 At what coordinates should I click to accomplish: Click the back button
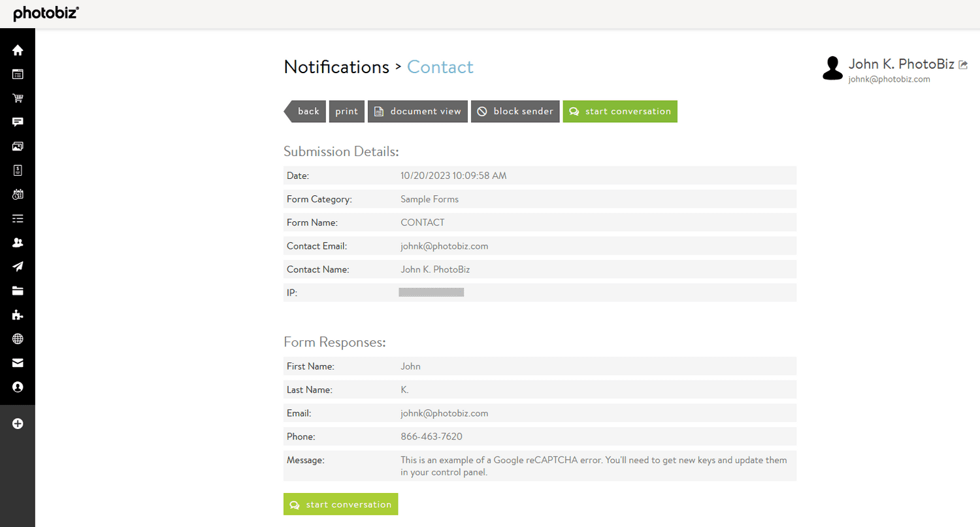click(x=307, y=111)
